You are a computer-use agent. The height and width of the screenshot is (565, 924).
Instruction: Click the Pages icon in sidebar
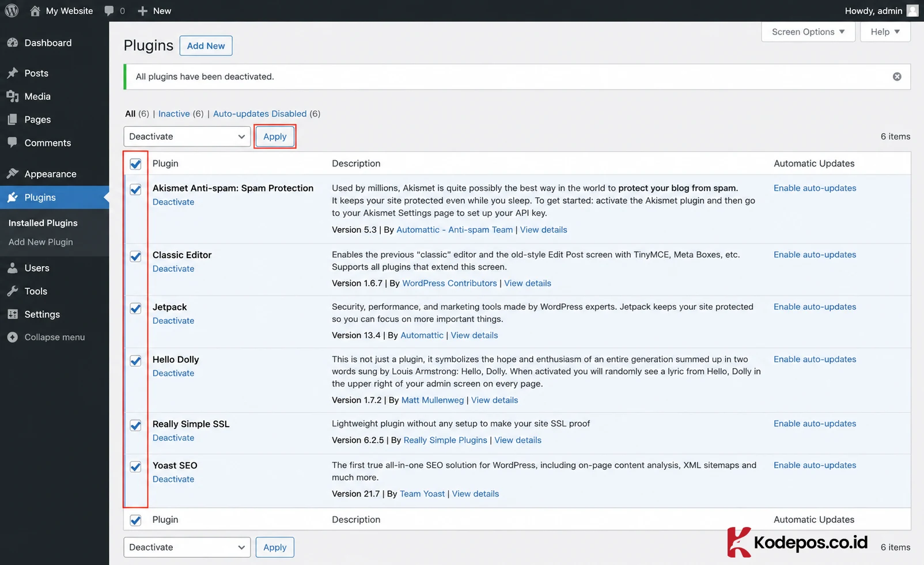pyautogui.click(x=12, y=119)
